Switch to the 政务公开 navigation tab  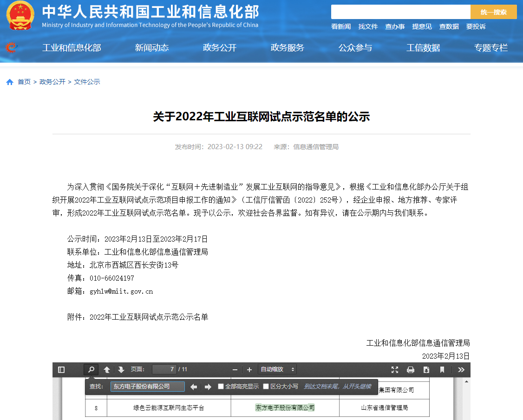(x=219, y=47)
